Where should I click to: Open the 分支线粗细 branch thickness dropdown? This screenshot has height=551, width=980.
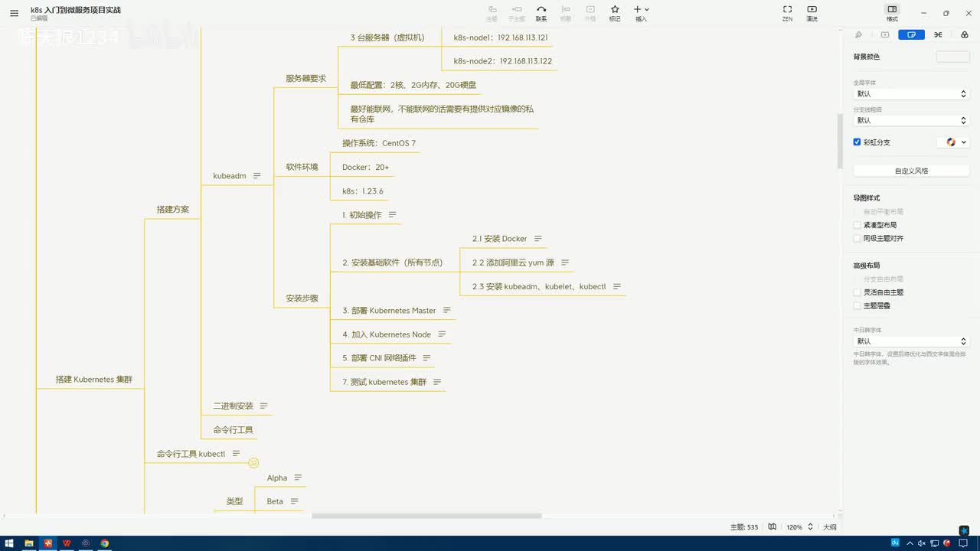911,120
